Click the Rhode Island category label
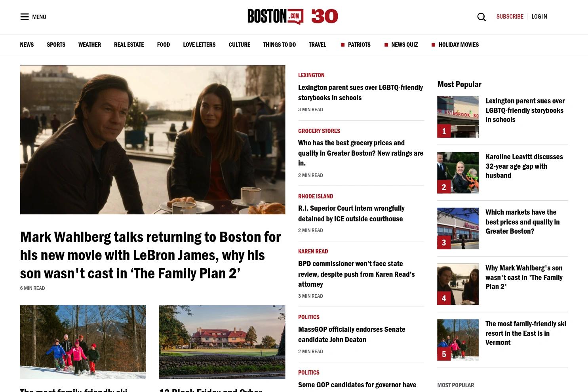Viewport: 588px width, 392px height. coord(316,196)
